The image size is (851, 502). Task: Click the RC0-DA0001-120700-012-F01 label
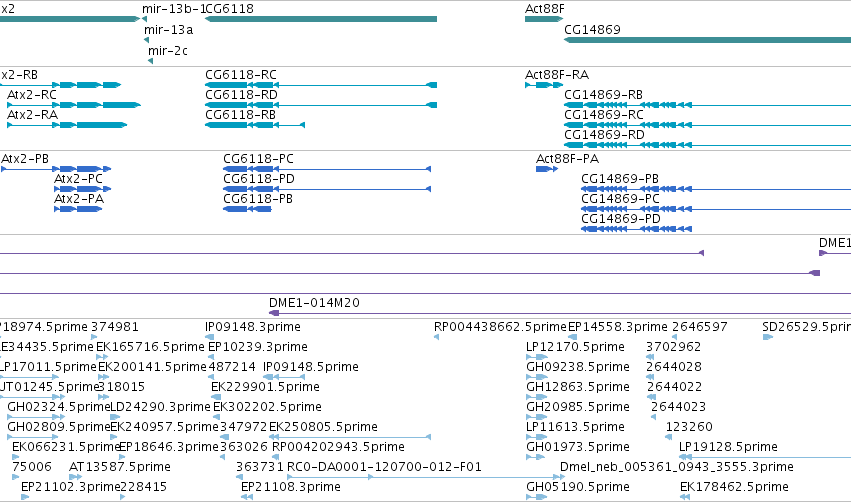click(x=384, y=468)
